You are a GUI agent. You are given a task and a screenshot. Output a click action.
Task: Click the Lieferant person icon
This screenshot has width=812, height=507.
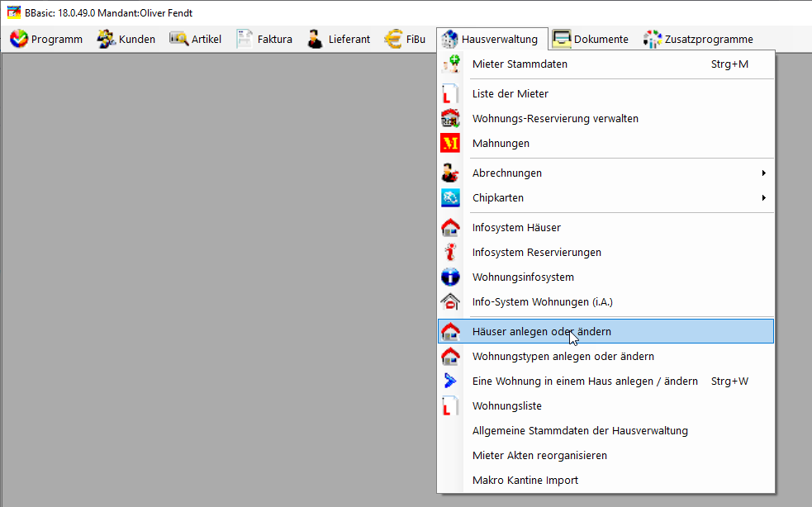click(x=315, y=39)
